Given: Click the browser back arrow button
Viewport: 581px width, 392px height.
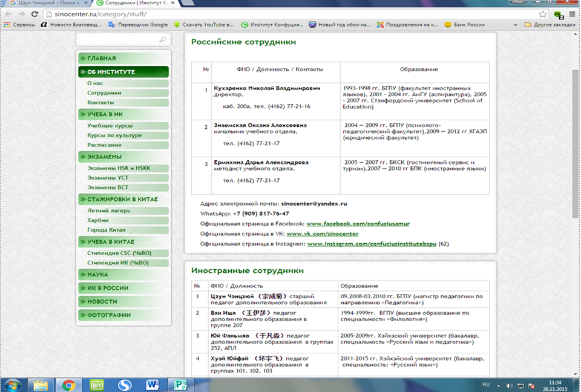Looking at the screenshot, I should point(8,14).
